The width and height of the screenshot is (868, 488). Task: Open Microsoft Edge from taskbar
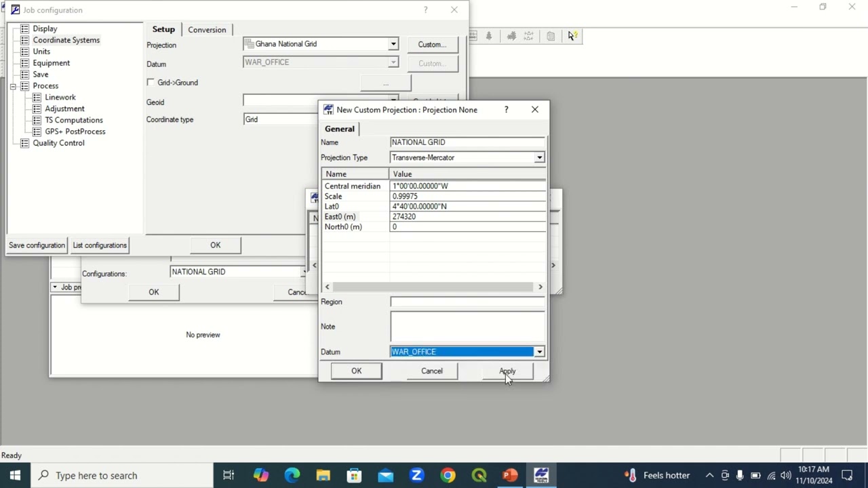[x=292, y=475]
